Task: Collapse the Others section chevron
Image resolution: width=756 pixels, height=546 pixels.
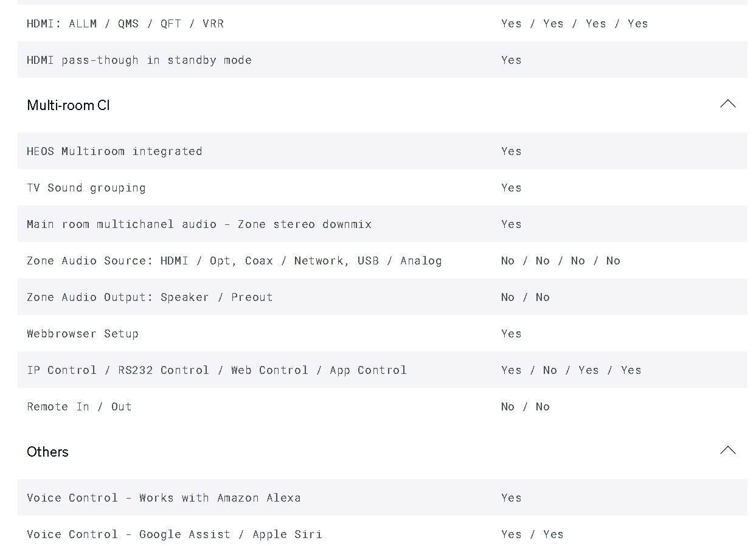Action: pos(727,451)
